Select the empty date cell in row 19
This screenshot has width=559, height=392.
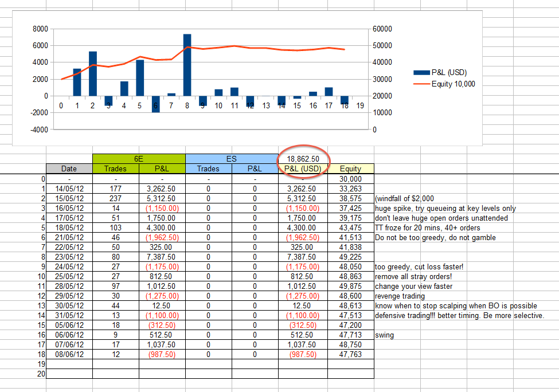click(69, 364)
